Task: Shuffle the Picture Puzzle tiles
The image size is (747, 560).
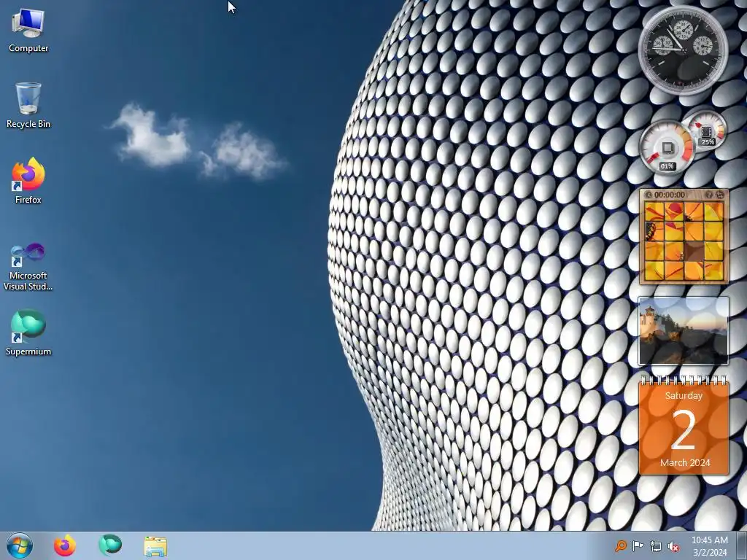Action: (x=719, y=195)
